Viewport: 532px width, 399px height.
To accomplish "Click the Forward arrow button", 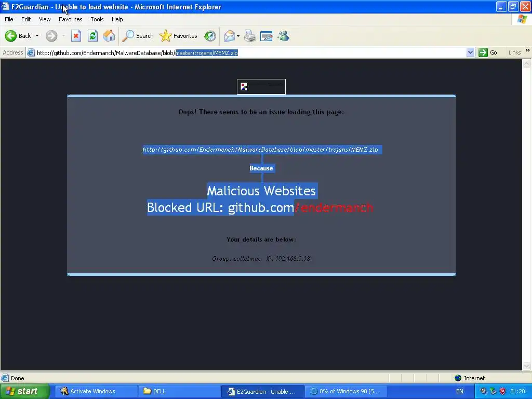I will 51,36.
